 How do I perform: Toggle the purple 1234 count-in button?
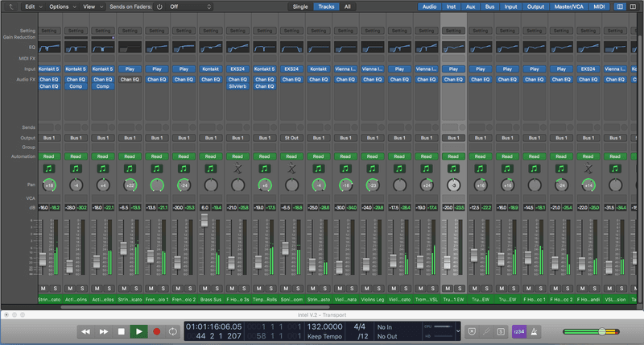click(519, 331)
